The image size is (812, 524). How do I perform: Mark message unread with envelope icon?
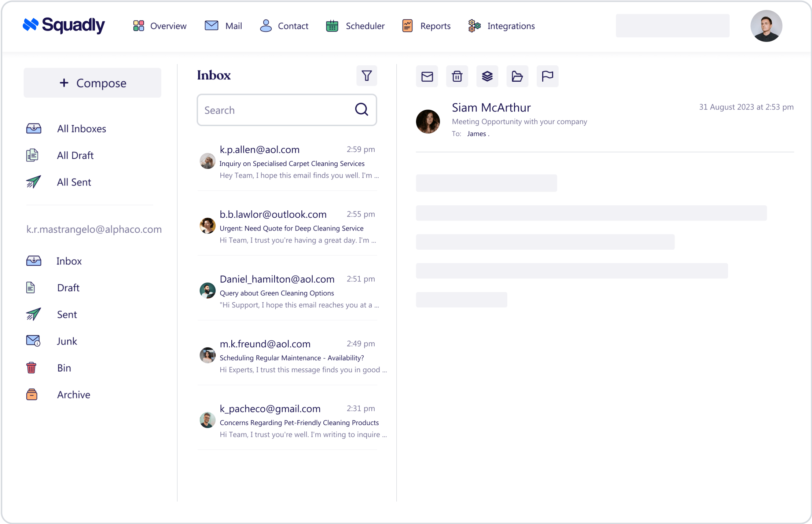[x=427, y=76]
